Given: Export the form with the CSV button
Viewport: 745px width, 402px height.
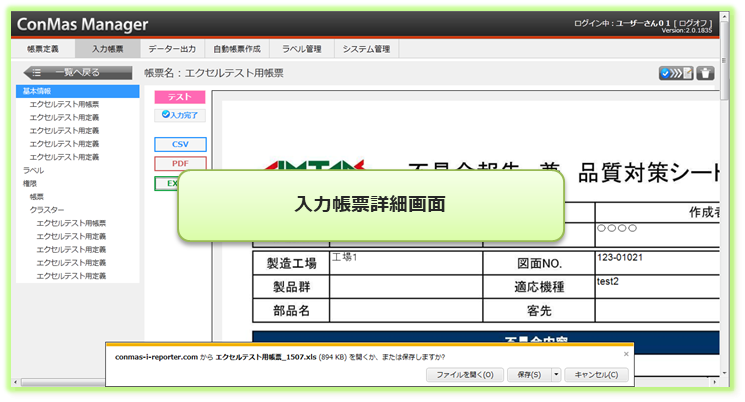Looking at the screenshot, I should [x=180, y=144].
